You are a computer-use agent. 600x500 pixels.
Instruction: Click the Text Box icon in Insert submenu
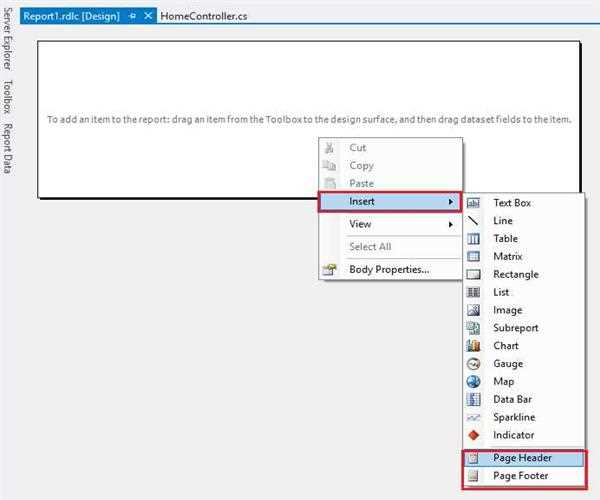474,203
